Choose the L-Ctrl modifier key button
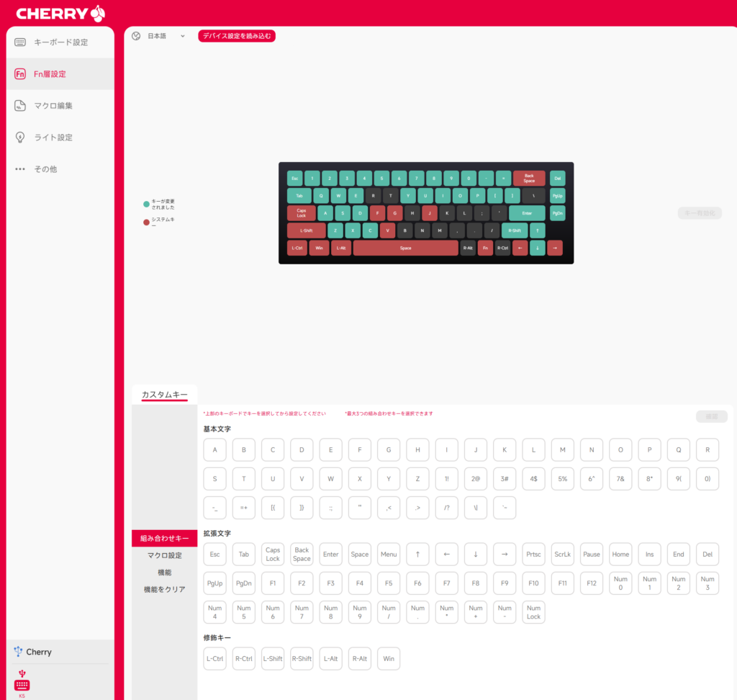Image resolution: width=737 pixels, height=700 pixels. pyautogui.click(x=214, y=658)
